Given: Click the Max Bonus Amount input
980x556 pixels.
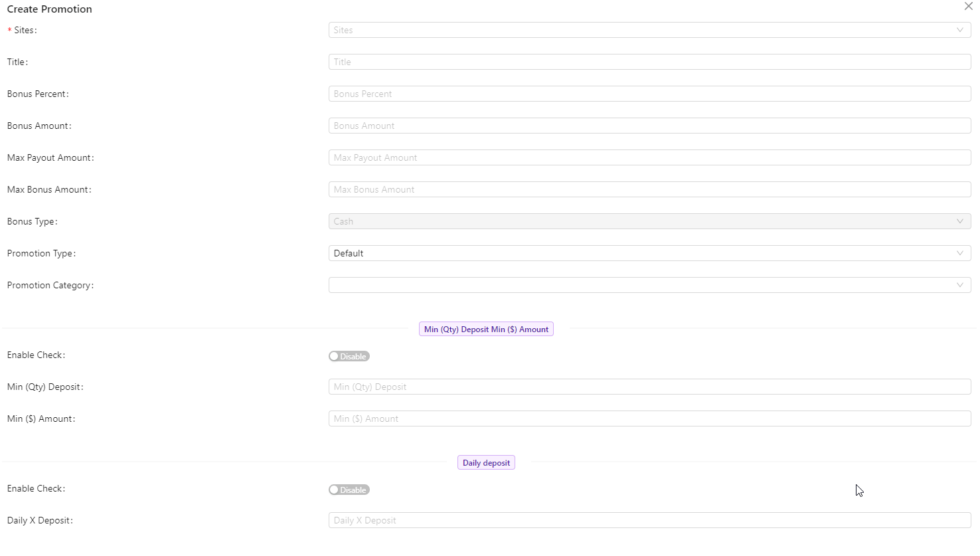Looking at the screenshot, I should 649,189.
